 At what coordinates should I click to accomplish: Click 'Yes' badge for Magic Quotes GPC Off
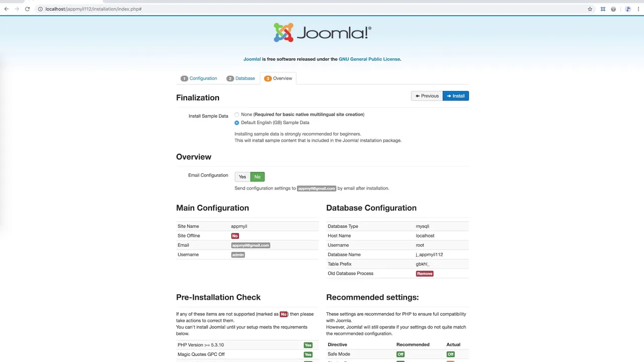308,355
